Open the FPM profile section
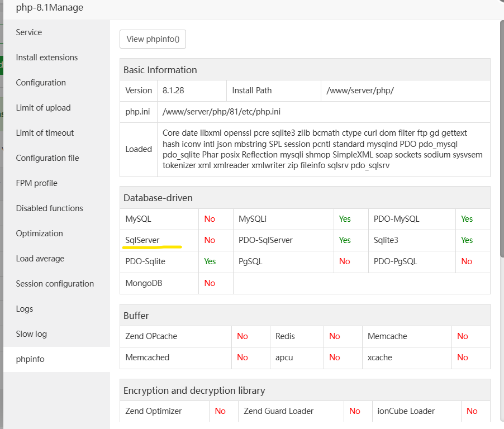Image resolution: width=504 pixels, height=429 pixels. click(36, 183)
